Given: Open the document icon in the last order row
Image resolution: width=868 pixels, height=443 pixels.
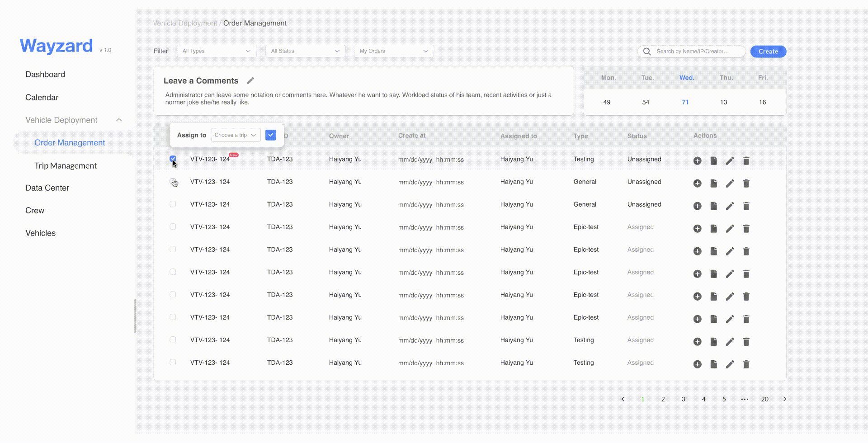Looking at the screenshot, I should pyautogui.click(x=713, y=364).
